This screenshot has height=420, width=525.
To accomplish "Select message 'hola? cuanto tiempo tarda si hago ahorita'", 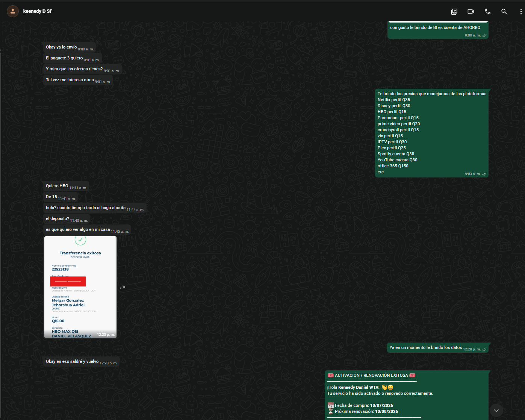I will 95,208.
